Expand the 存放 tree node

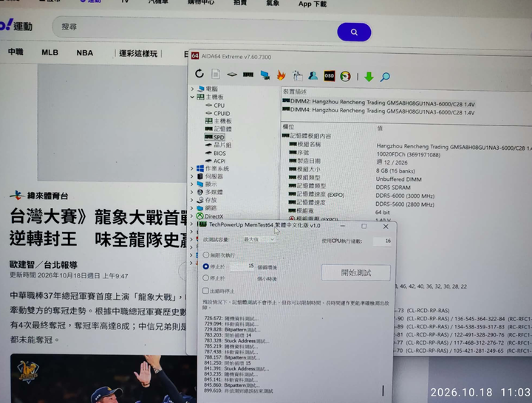pyautogui.click(x=192, y=200)
